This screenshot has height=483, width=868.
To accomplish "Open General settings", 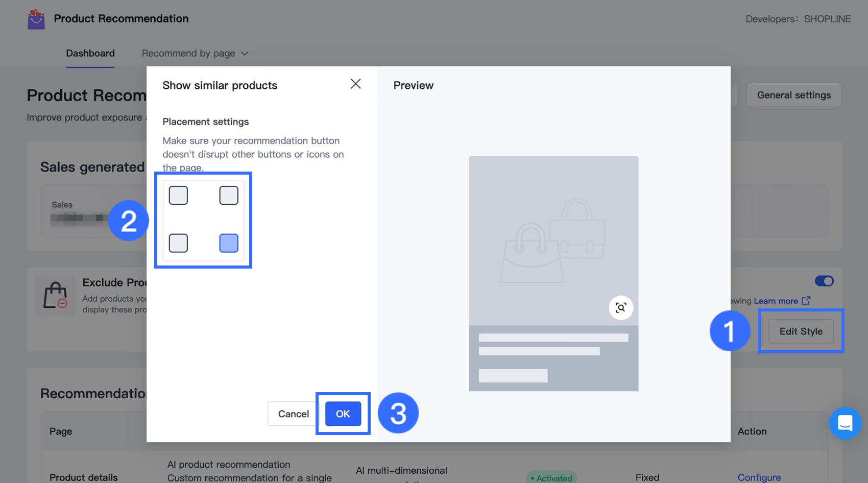I will click(x=794, y=95).
